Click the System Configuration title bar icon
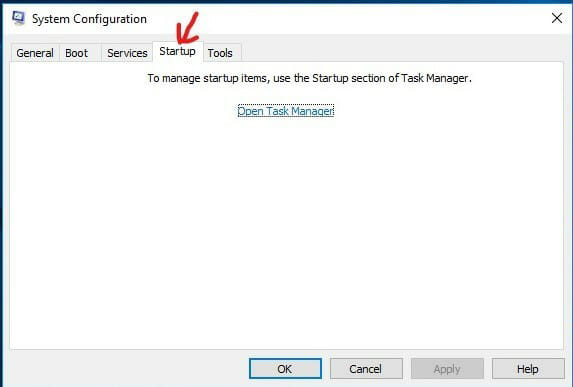The image size is (573, 387). click(x=18, y=18)
